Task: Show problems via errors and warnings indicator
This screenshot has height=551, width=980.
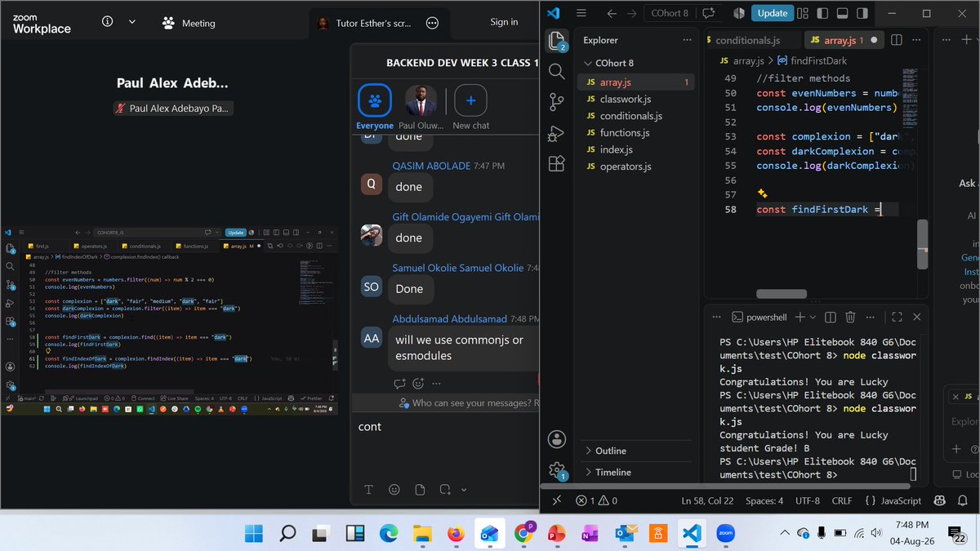Action: (x=596, y=500)
